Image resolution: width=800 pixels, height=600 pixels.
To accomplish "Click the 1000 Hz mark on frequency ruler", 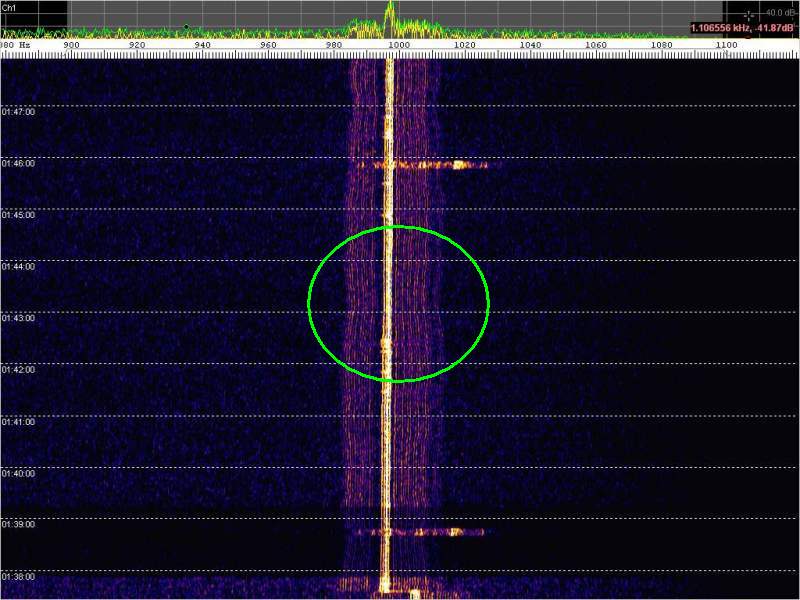I will coord(399,45).
